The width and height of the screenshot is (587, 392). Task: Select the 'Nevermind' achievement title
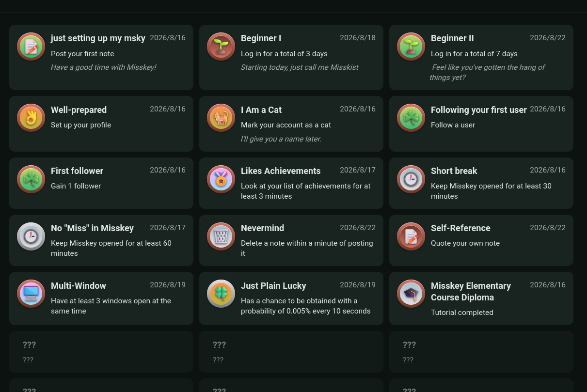tap(262, 228)
